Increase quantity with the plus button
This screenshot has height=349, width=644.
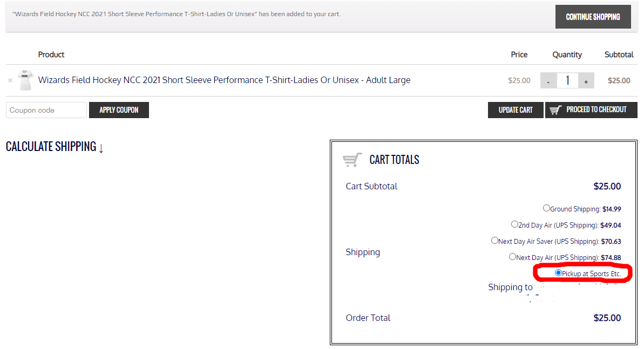pos(586,81)
